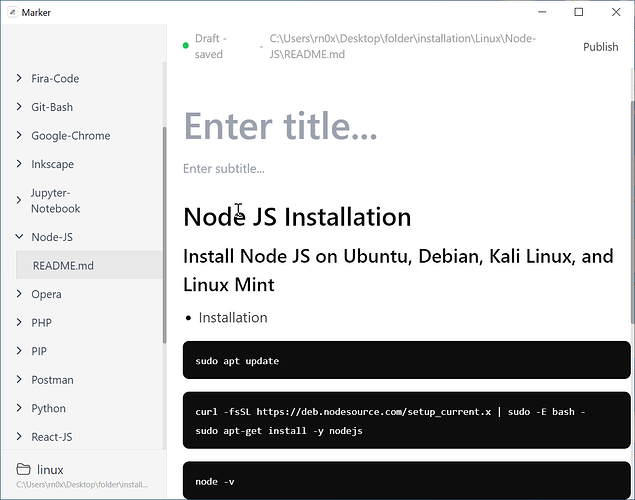The image size is (635, 500).
Task: Click the sudo apt update code block
Action: click(x=407, y=360)
